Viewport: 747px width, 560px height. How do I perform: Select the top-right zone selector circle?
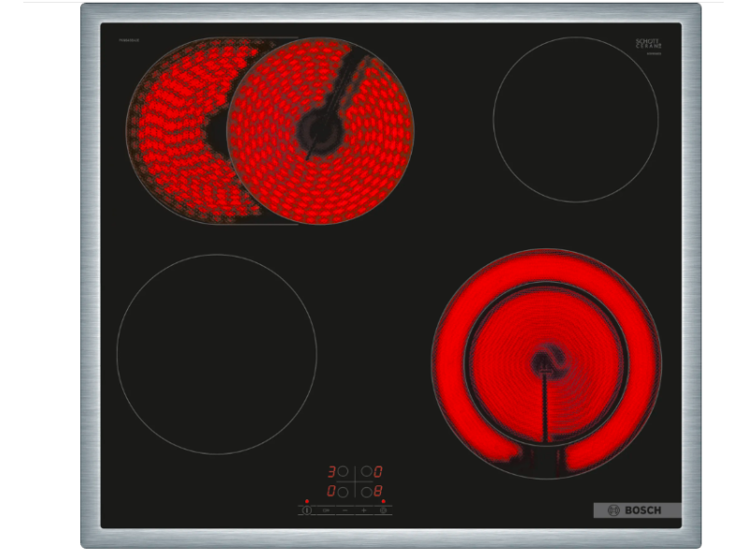coord(366,472)
